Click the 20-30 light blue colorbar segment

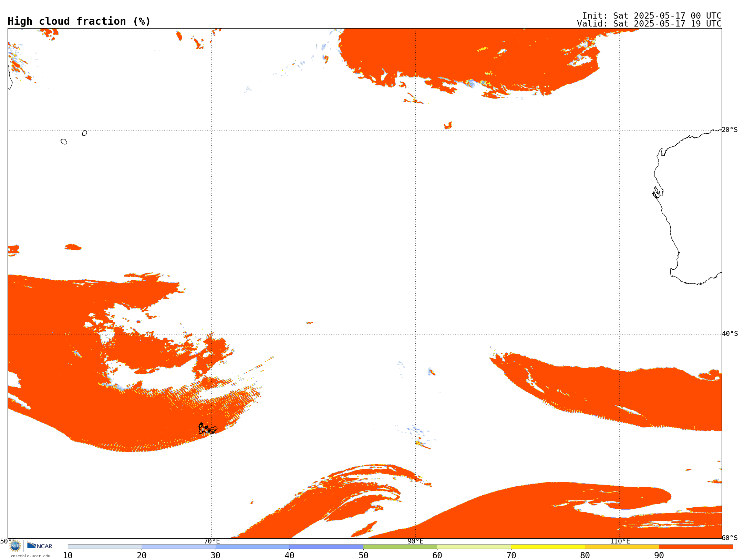click(x=178, y=547)
